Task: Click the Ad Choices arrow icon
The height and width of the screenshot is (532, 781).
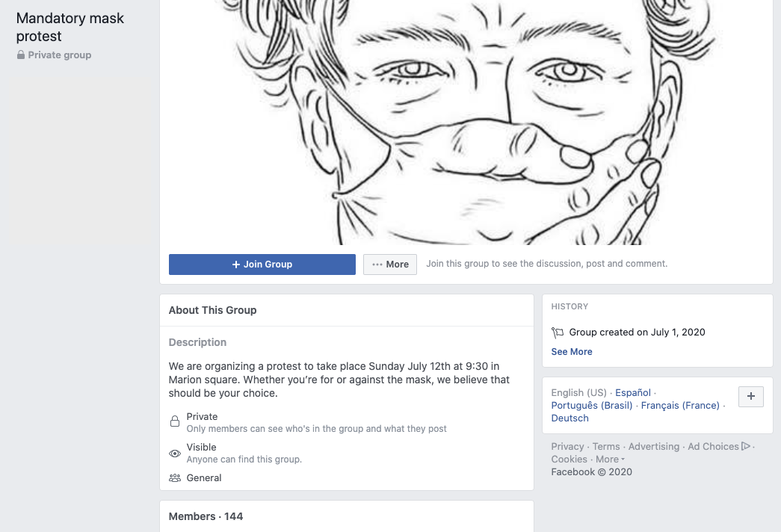Action: pyautogui.click(x=745, y=446)
